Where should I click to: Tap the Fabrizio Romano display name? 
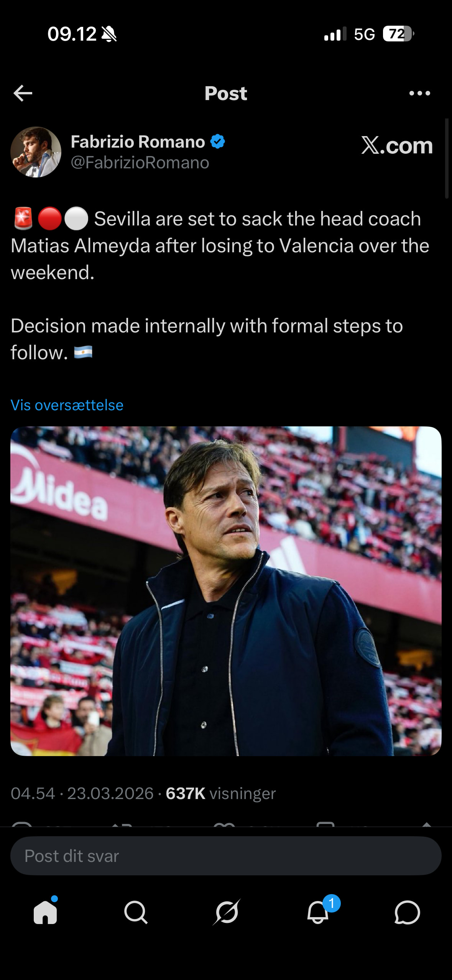138,142
